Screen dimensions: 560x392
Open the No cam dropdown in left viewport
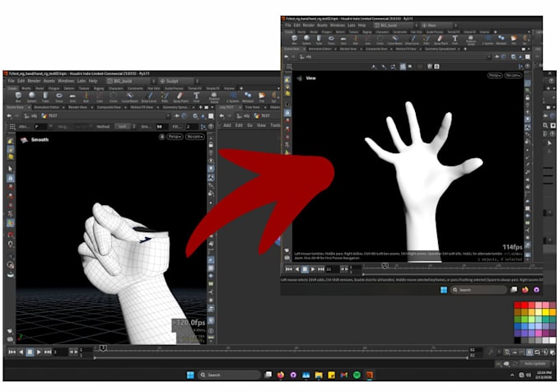coord(195,137)
